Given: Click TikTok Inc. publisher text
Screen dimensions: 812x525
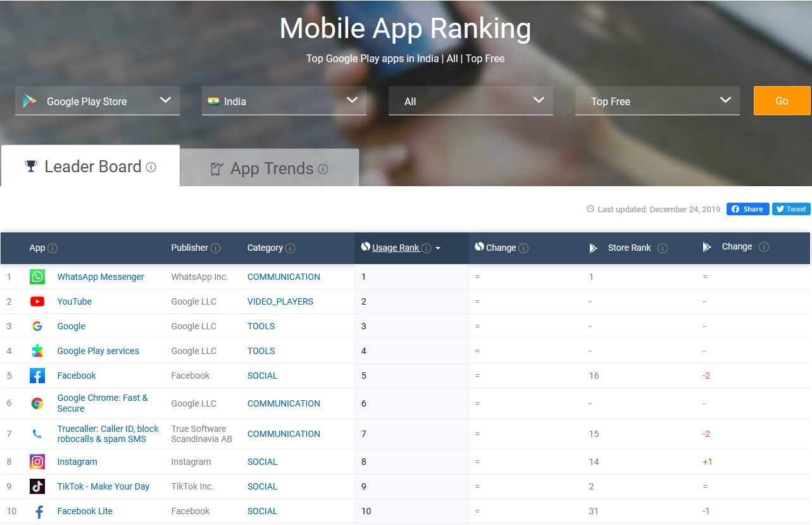Looking at the screenshot, I should [192, 486].
